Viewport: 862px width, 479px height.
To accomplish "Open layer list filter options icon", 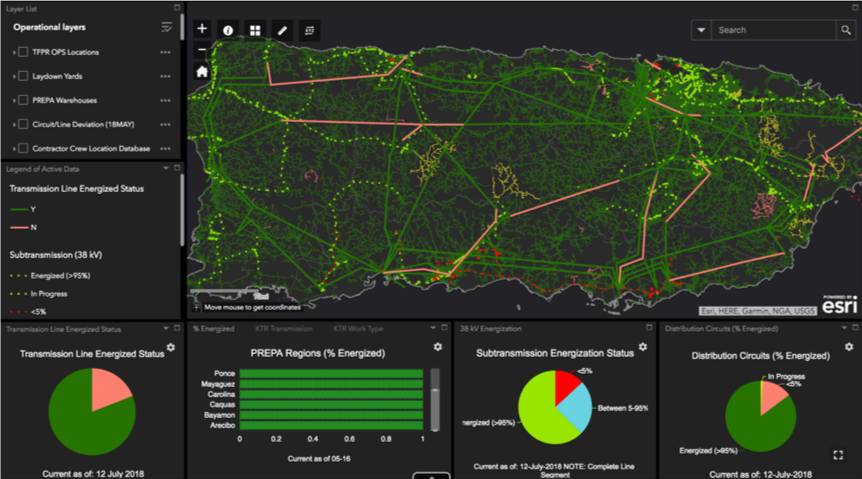I will tap(166, 27).
